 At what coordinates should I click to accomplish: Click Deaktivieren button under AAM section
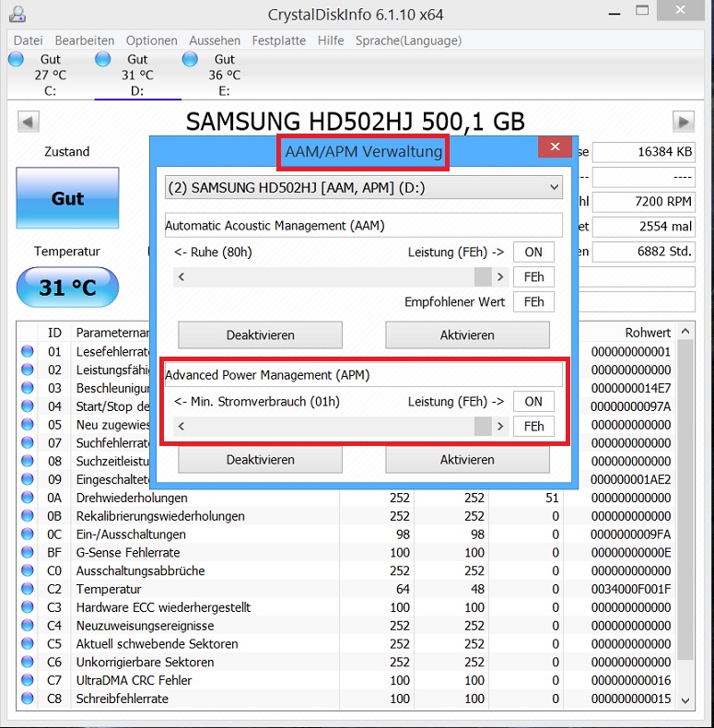coord(260,335)
